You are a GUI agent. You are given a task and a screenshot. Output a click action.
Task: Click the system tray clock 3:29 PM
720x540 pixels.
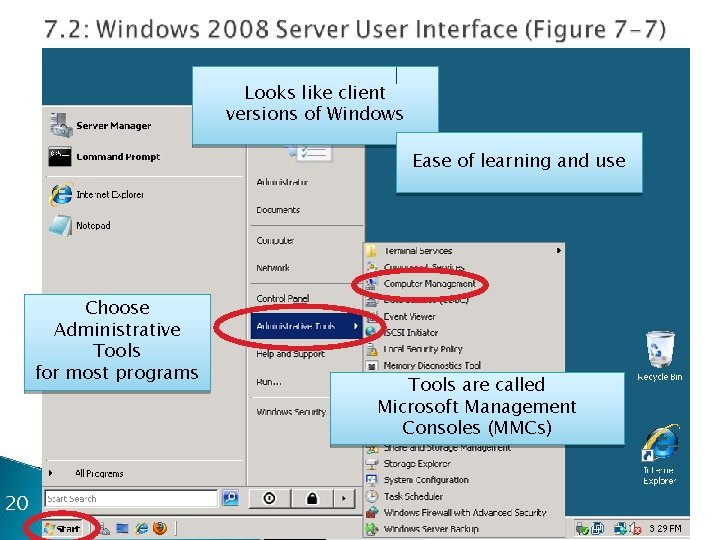pyautogui.click(x=666, y=529)
